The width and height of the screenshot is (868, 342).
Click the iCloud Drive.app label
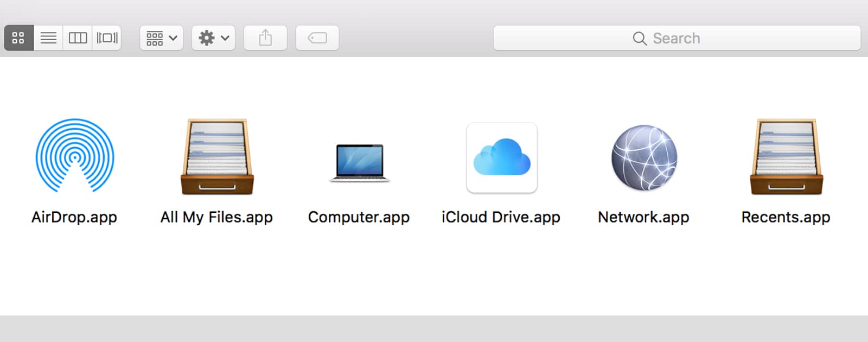[x=501, y=217]
